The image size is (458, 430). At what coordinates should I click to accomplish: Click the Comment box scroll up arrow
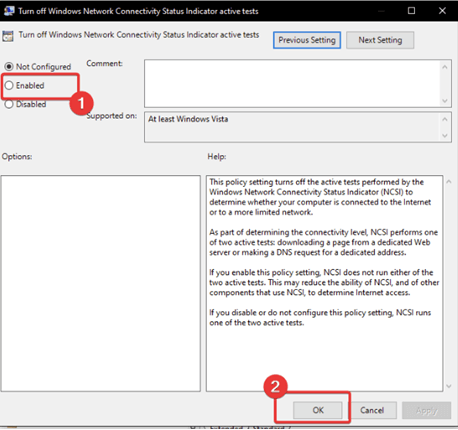(445, 67)
